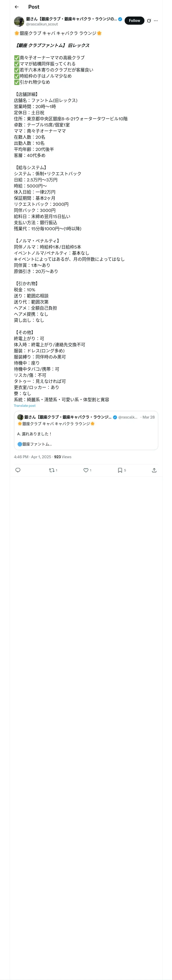Viewport: 172px width, 980px height.
Task: Click the Post header title
Action: [x=34, y=7]
